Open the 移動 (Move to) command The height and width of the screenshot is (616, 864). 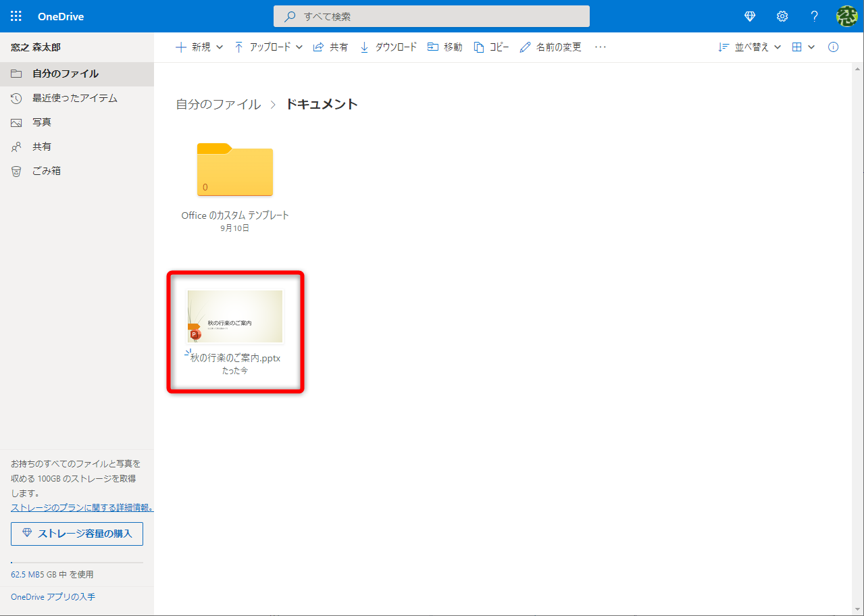pos(444,47)
